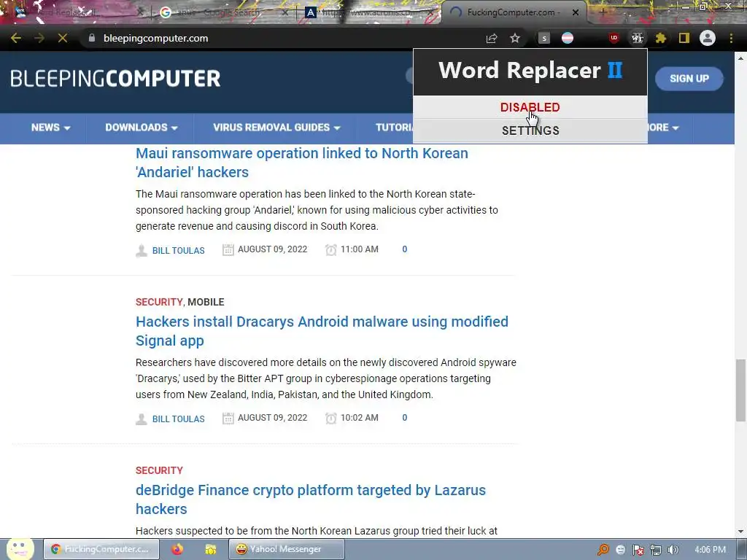Open the striped round extension icon
747x560 pixels.
(568, 38)
